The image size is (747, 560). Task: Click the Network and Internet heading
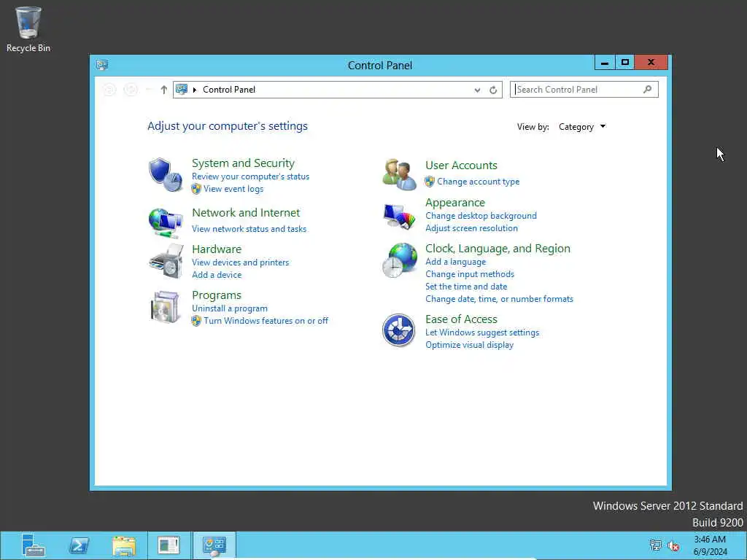[246, 212]
